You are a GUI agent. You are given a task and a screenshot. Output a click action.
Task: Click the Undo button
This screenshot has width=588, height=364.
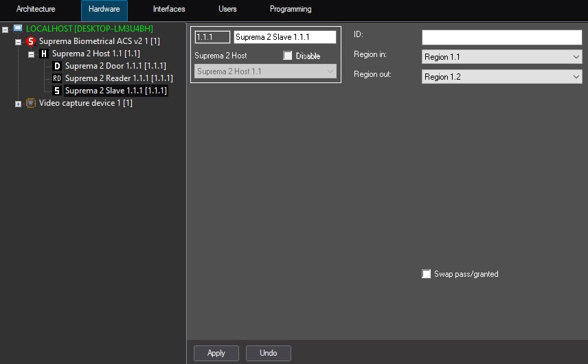[x=268, y=353]
